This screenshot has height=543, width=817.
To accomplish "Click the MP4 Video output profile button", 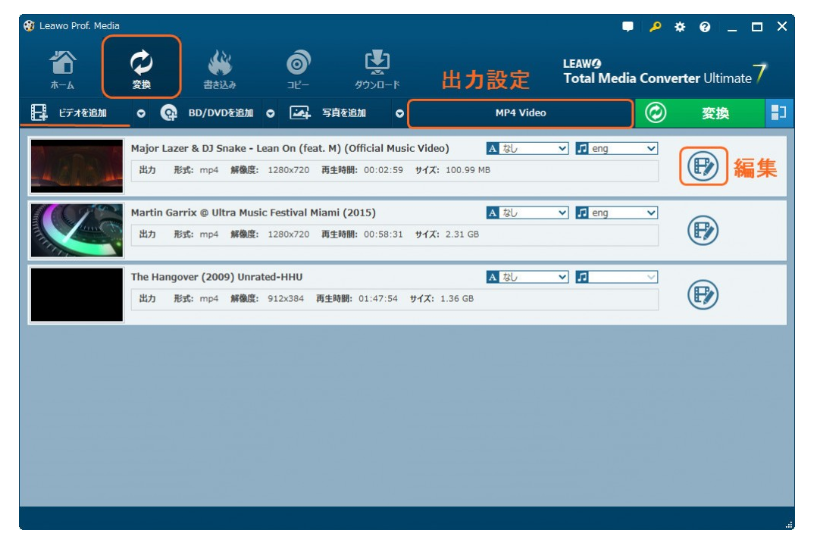I will [x=520, y=113].
